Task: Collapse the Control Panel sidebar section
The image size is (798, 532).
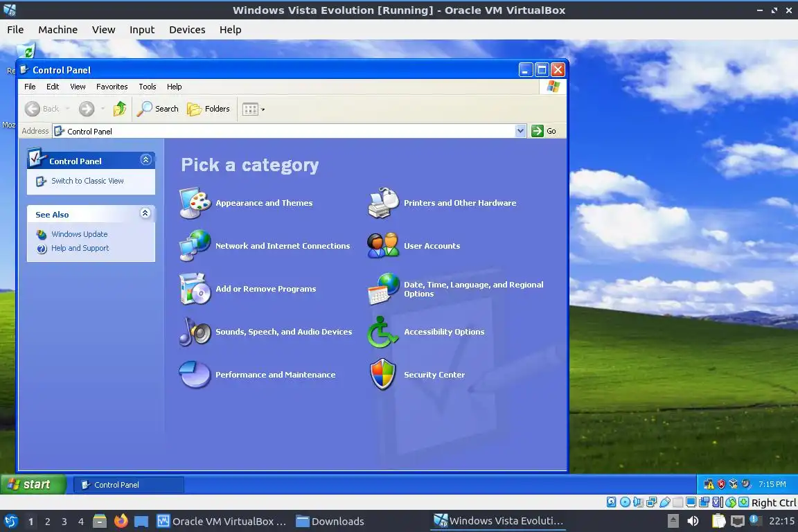Action: click(145, 160)
